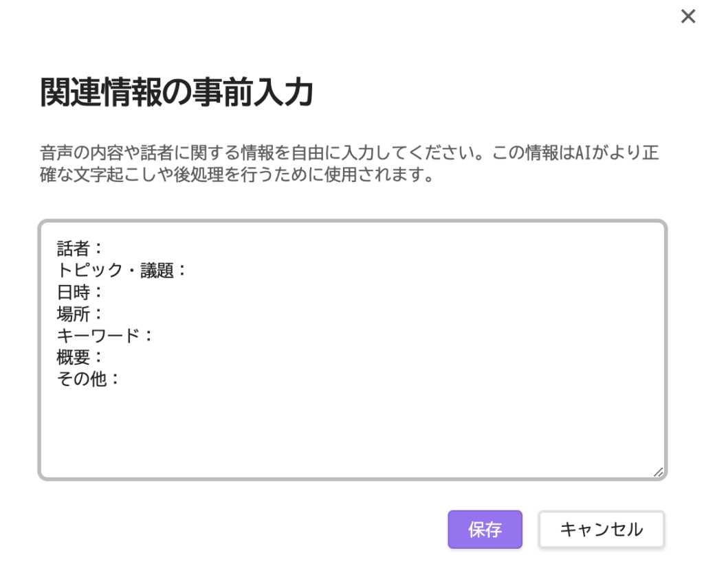Viewport: 704px width, 588px height.
Task: Place cursor on the 日時： line
Action: click(x=80, y=292)
